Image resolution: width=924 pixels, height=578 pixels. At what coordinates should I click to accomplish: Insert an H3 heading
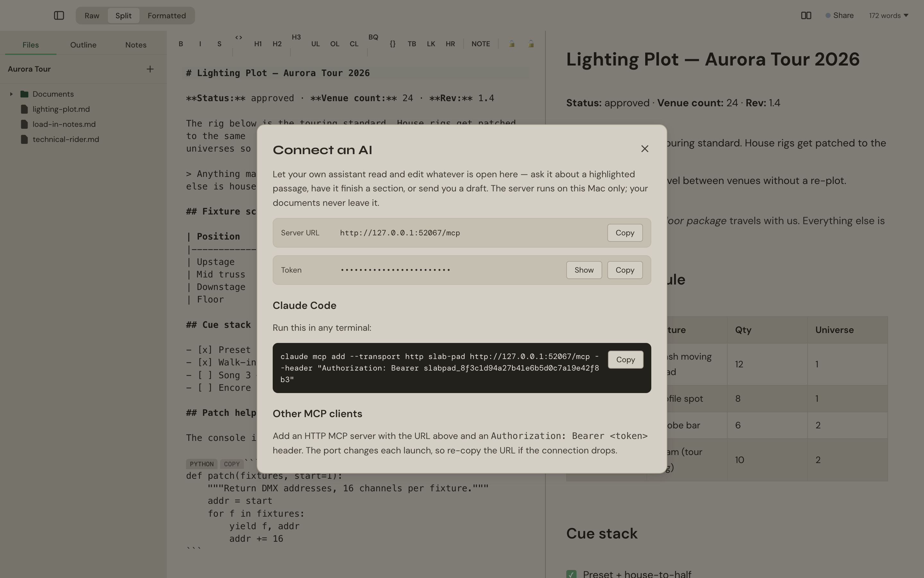(296, 38)
